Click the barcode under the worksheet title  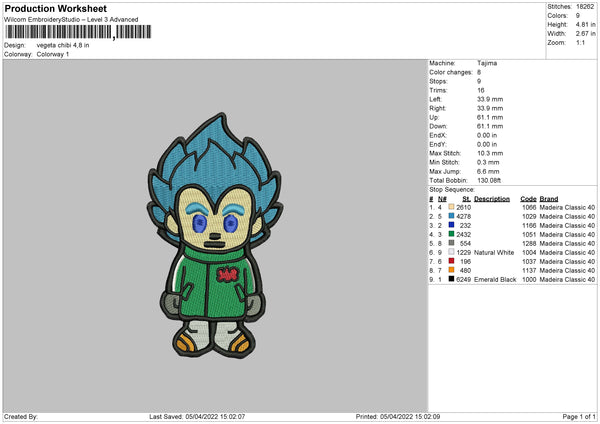tap(78, 32)
